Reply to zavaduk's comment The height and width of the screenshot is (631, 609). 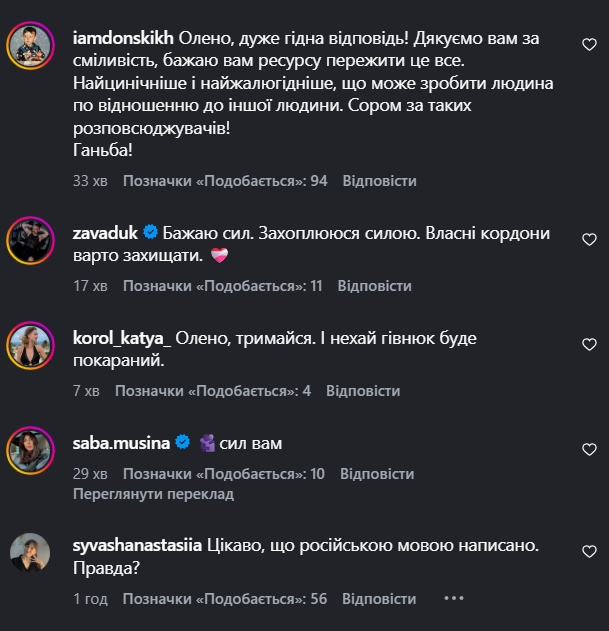[x=374, y=285]
